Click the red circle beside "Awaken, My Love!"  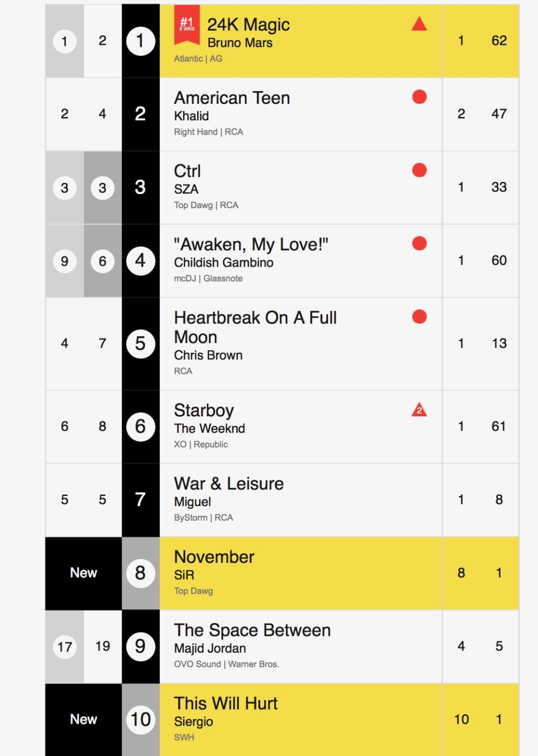point(419,243)
